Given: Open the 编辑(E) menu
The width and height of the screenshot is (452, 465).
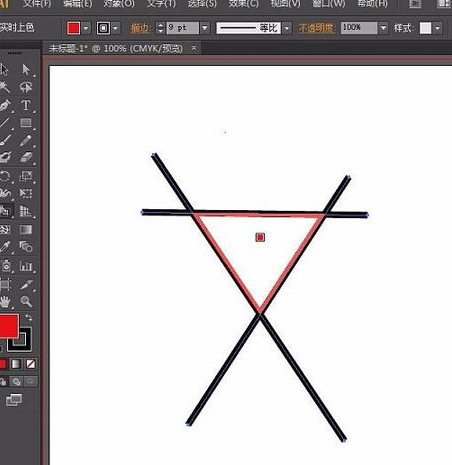Looking at the screenshot, I should [x=77, y=4].
